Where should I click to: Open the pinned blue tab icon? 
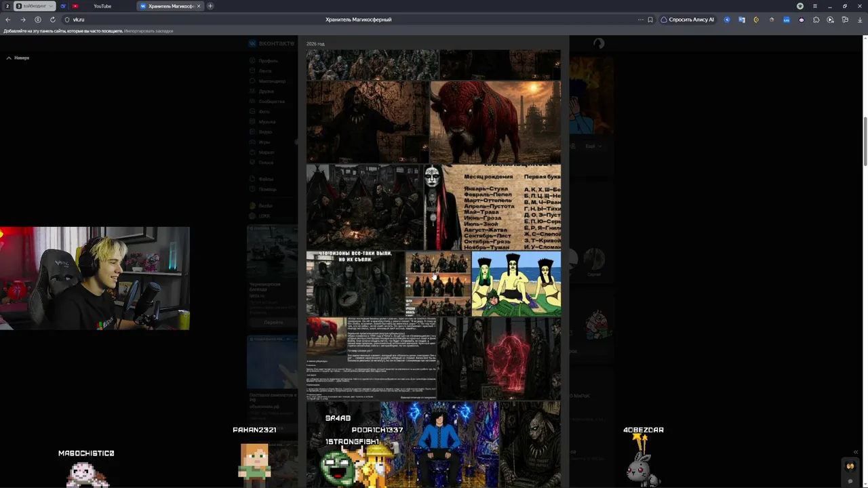[63, 6]
